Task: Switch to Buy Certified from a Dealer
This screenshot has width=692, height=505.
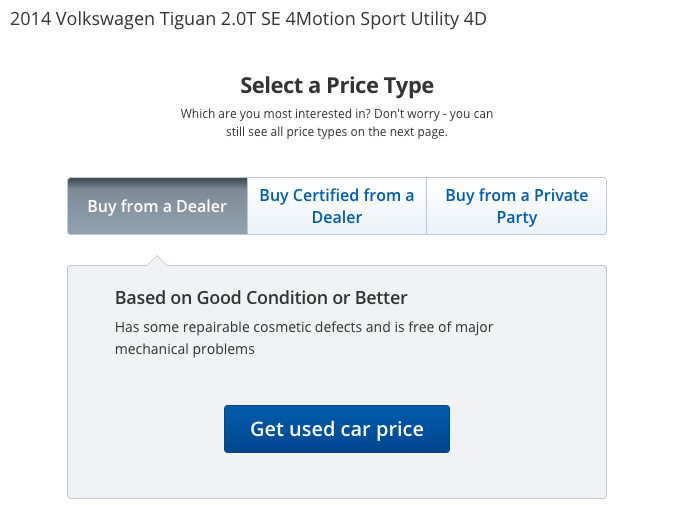Action: (337, 206)
